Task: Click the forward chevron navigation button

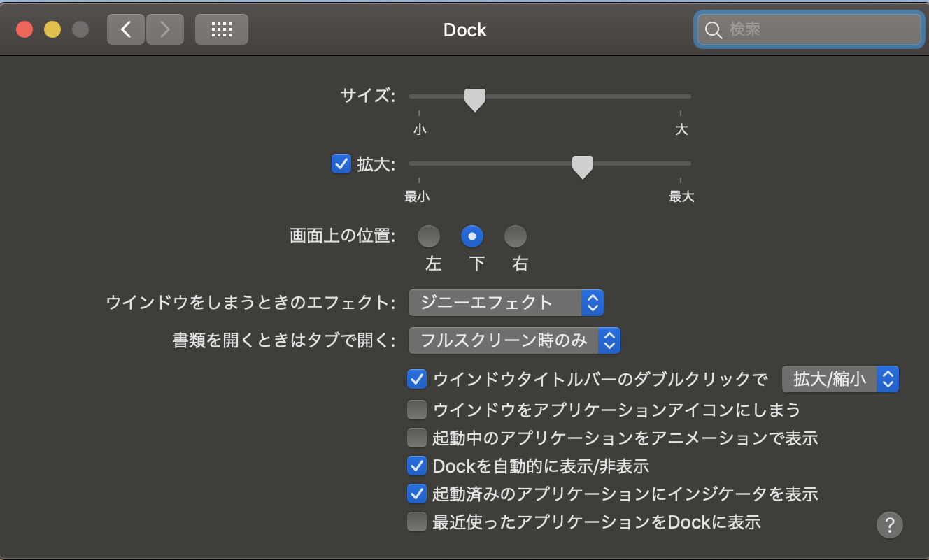Action: click(x=165, y=29)
